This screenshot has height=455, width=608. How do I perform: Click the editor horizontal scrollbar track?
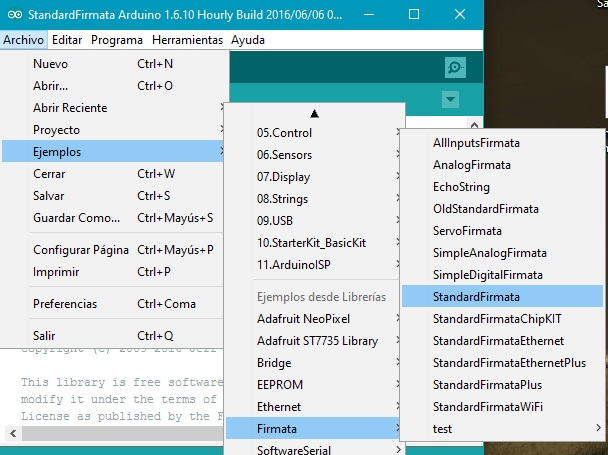point(123,433)
